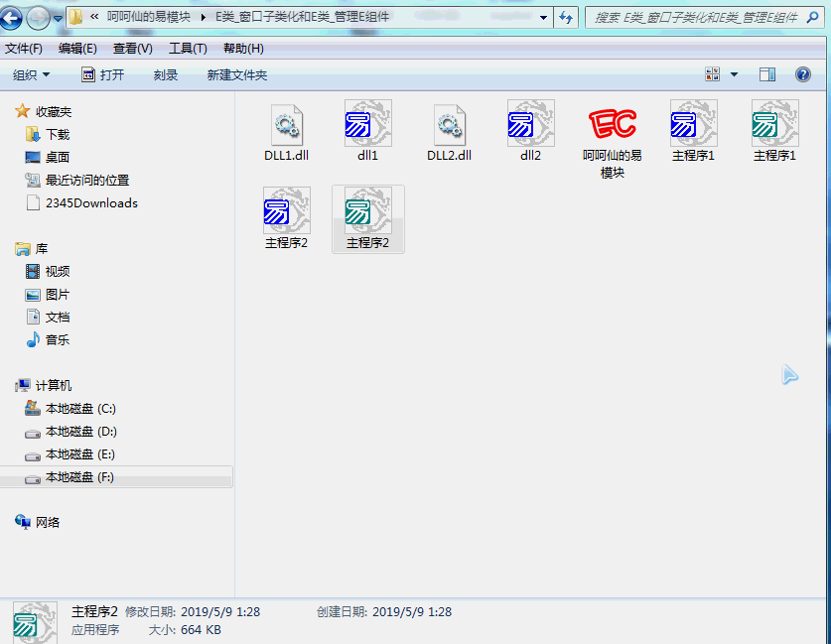Open the 2345Downloads folder

tap(91, 202)
